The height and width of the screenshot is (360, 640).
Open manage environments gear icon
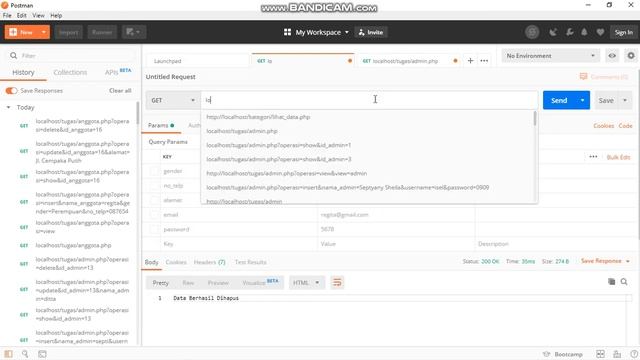click(631, 56)
